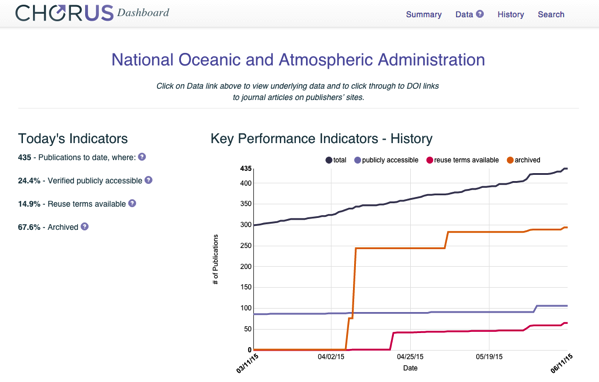Click the Date axis title

tap(410, 368)
